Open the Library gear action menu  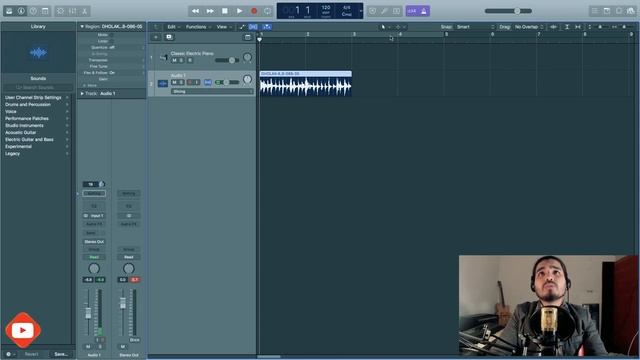(x=10, y=354)
